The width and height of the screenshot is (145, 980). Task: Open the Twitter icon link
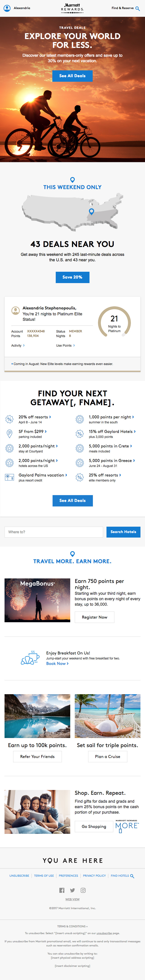pyautogui.click(x=72, y=890)
